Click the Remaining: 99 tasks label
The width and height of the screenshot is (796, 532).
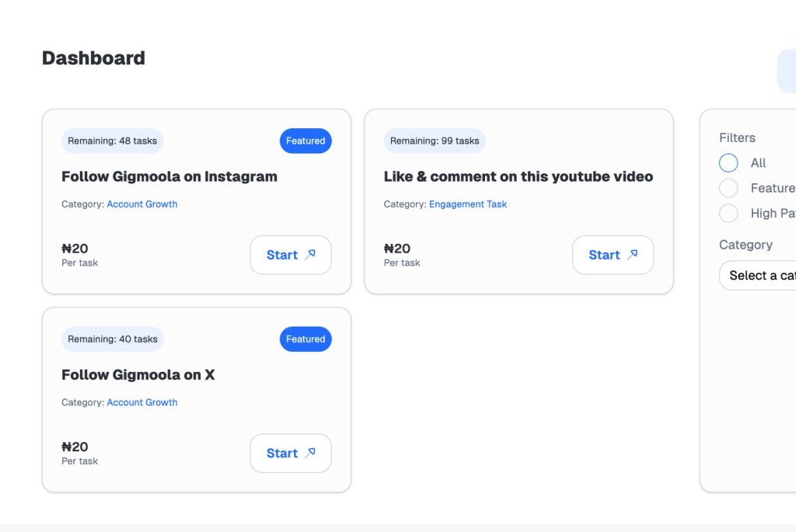point(435,141)
